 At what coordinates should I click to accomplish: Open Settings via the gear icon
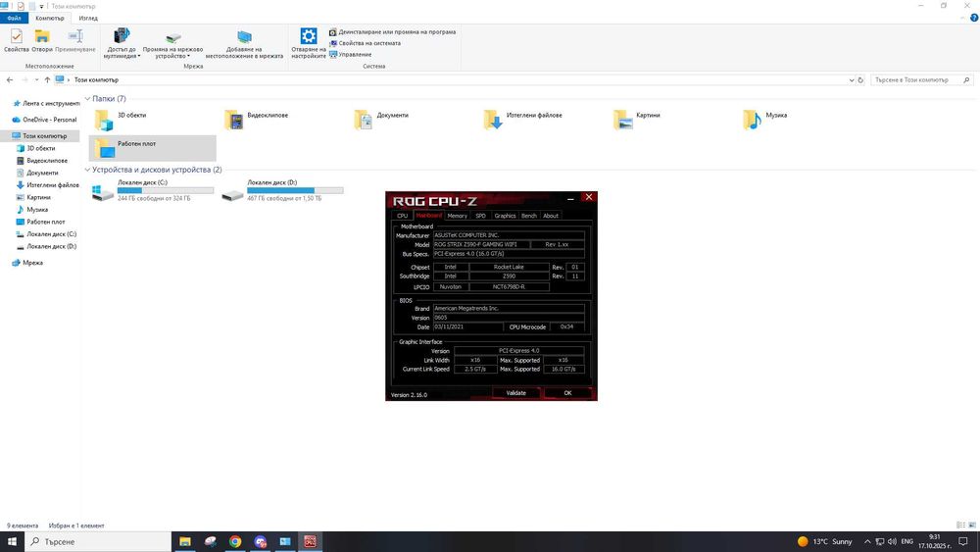pos(308,35)
